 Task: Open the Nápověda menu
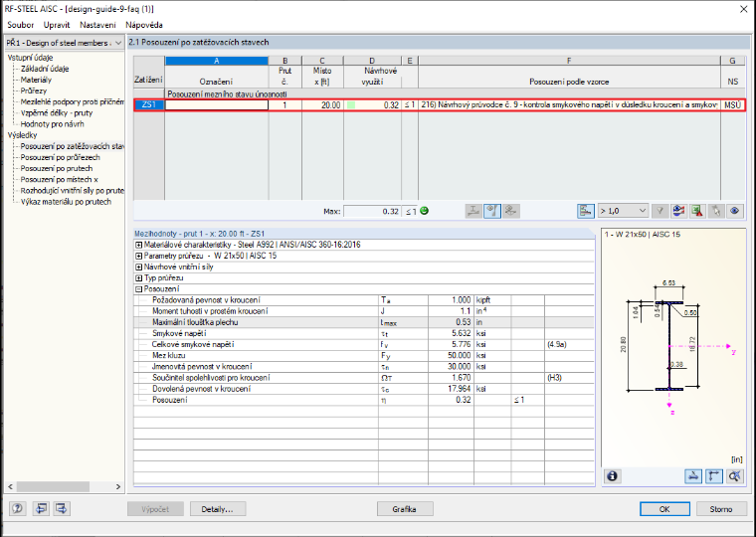(x=144, y=25)
